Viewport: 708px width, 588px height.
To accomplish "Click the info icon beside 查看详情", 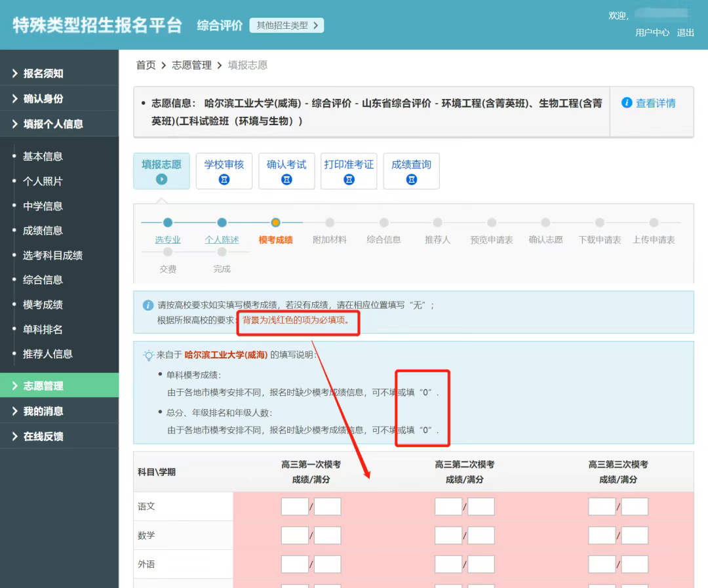I will pyautogui.click(x=627, y=103).
